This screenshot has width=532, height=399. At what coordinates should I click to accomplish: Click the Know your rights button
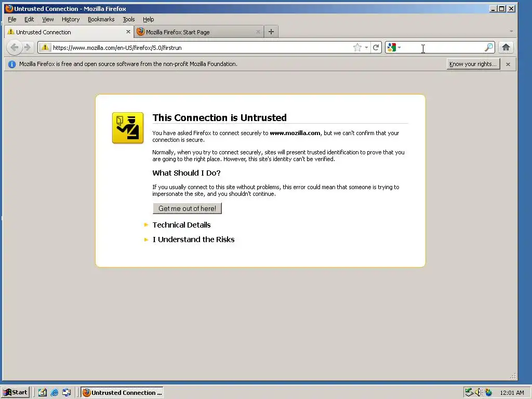pyautogui.click(x=473, y=64)
